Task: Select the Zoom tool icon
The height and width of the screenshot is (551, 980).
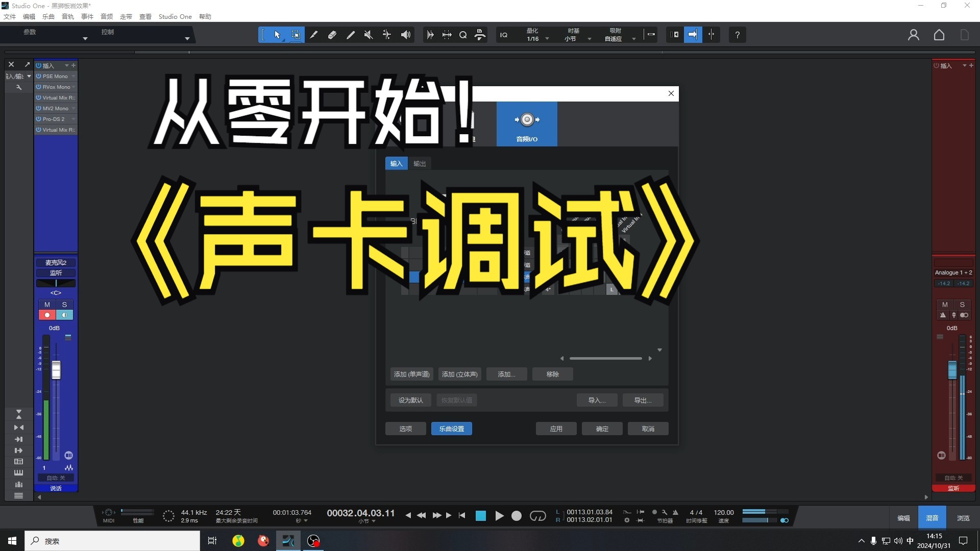Action: point(463,34)
